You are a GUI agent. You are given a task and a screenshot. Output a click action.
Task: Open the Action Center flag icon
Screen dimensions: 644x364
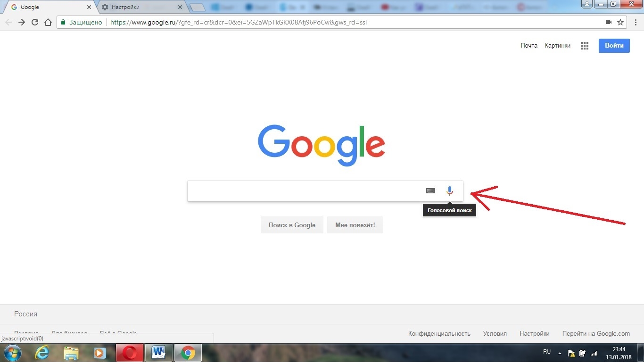coord(571,353)
